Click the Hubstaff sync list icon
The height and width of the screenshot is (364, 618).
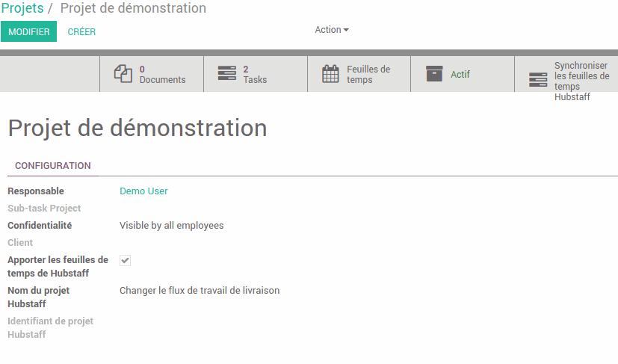[x=537, y=80]
